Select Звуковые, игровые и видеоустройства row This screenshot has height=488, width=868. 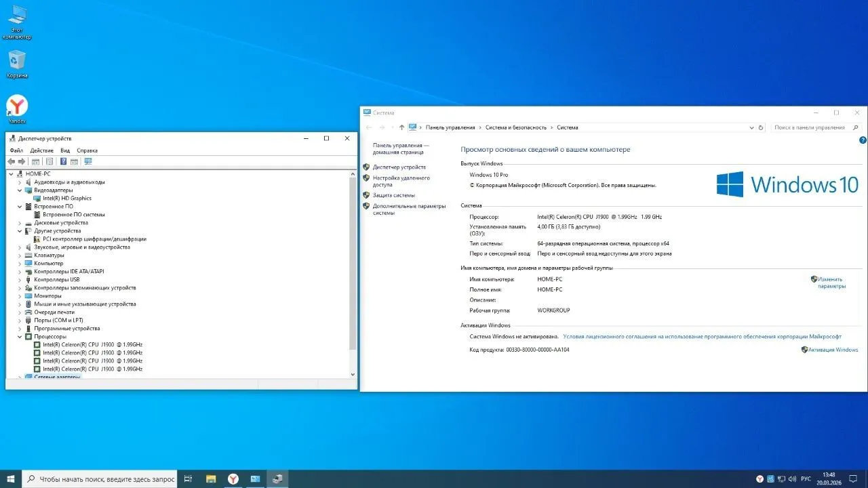[82, 247]
